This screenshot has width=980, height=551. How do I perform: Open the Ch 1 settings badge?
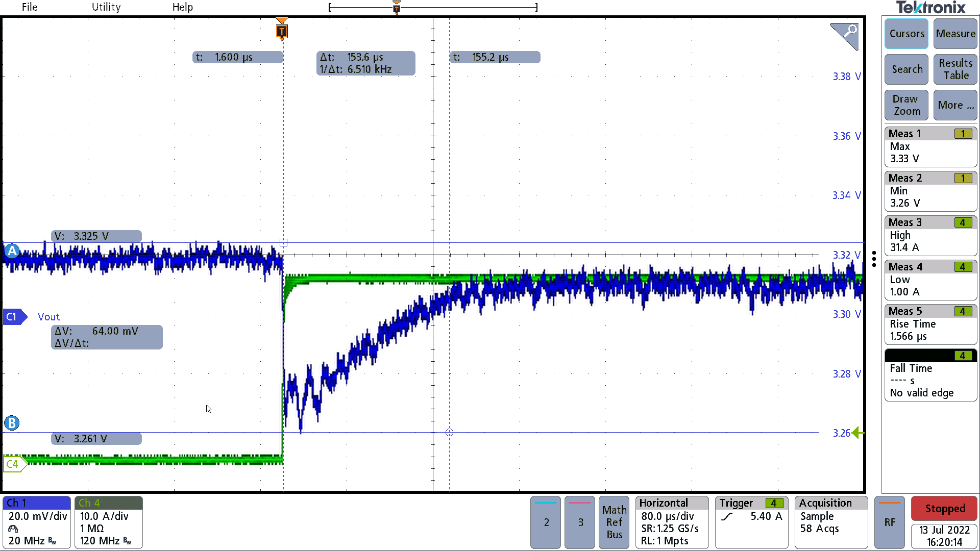(x=37, y=522)
